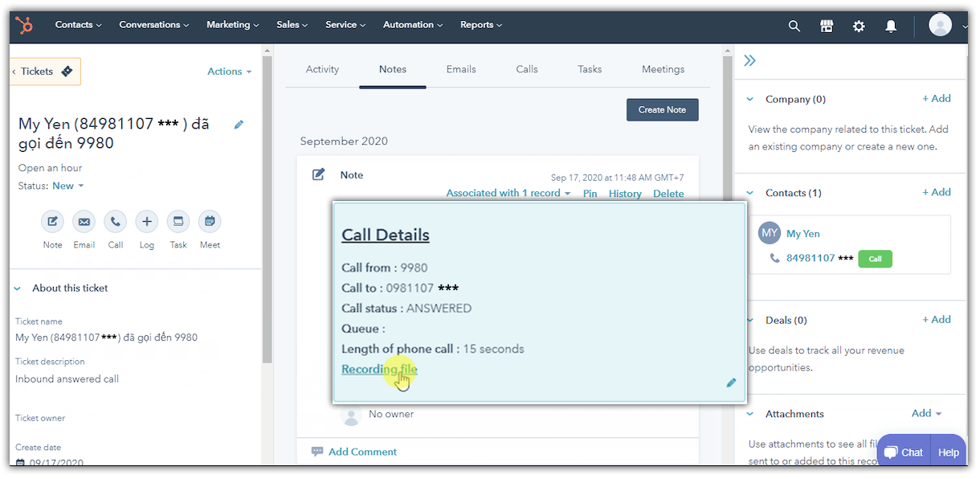
Task: Open search with the magnifier icon
Action: click(x=794, y=26)
